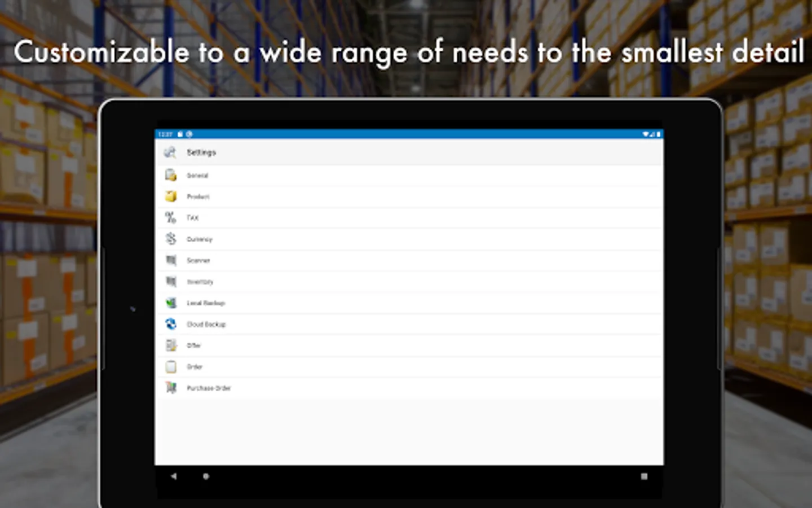Open the "Cloud Backup" label
The image size is (812, 508).
click(206, 324)
